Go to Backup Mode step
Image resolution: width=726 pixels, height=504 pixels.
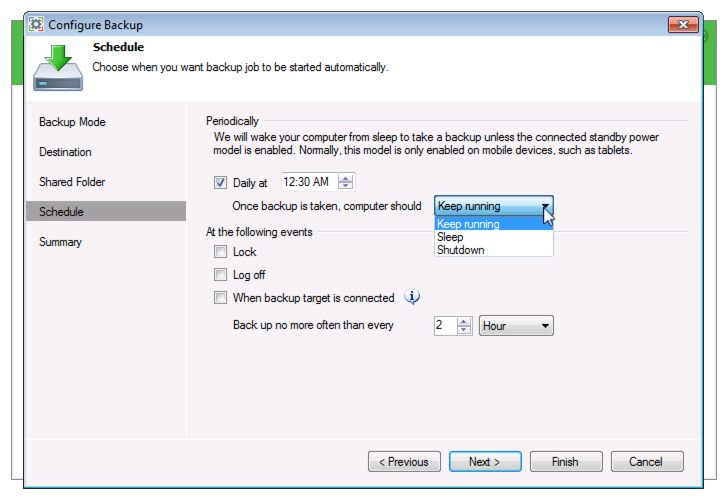72,122
